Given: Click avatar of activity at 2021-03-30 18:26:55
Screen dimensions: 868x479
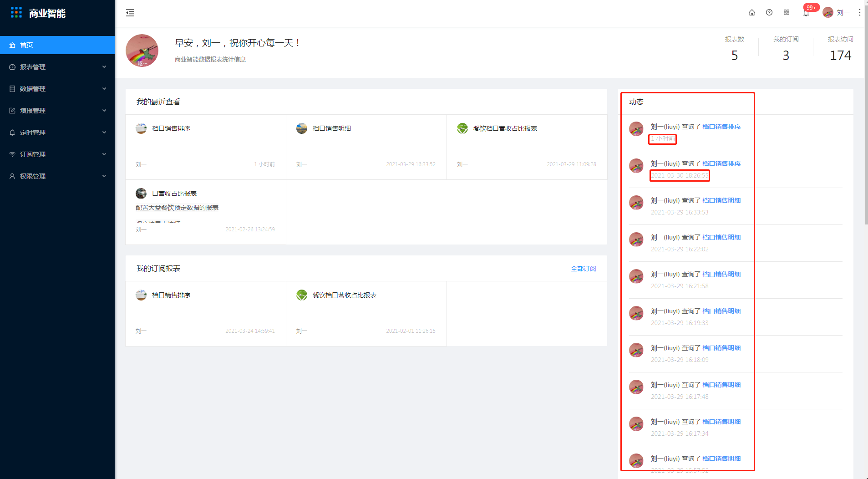Looking at the screenshot, I should (x=636, y=166).
